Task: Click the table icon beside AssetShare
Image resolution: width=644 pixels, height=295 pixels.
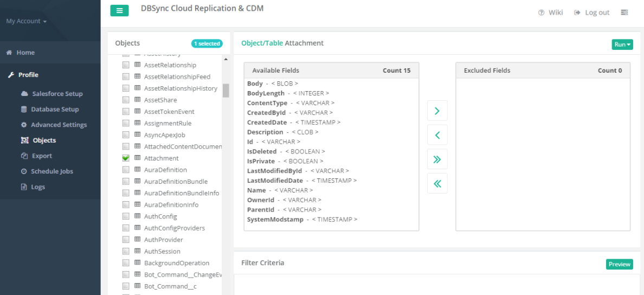Action: 138,100
